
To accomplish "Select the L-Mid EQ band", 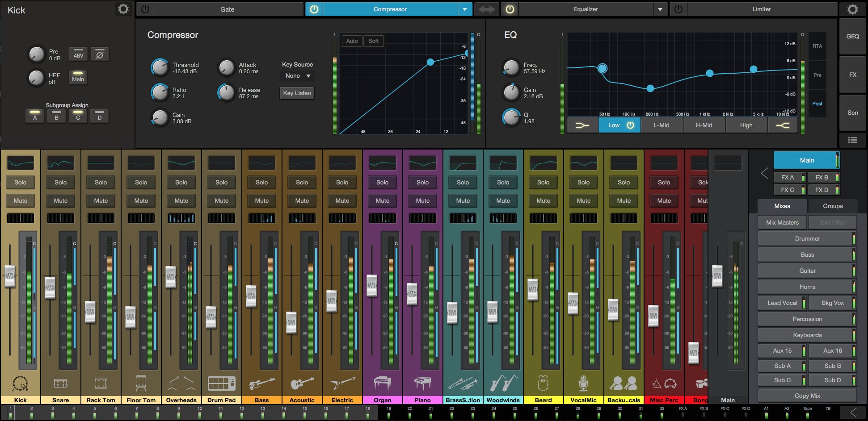I will pos(662,125).
